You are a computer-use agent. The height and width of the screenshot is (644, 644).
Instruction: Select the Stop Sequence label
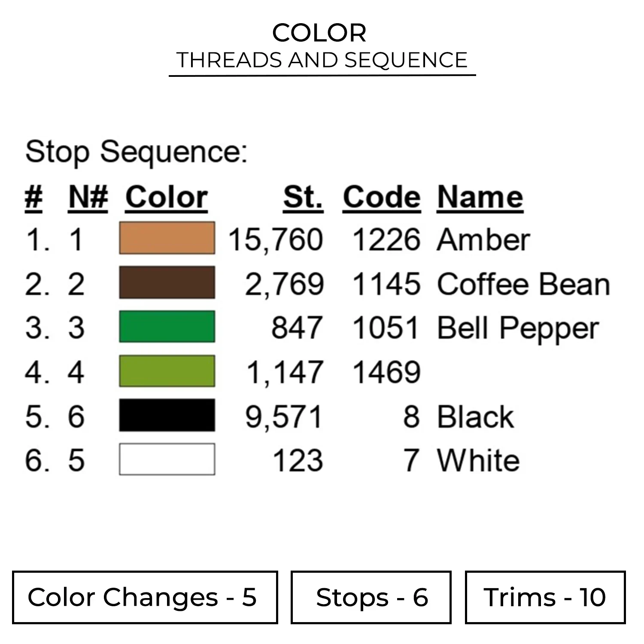pyautogui.click(x=137, y=152)
